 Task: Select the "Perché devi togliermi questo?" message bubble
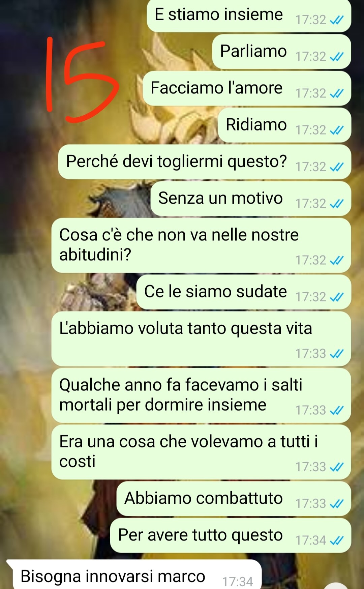pos(205,162)
